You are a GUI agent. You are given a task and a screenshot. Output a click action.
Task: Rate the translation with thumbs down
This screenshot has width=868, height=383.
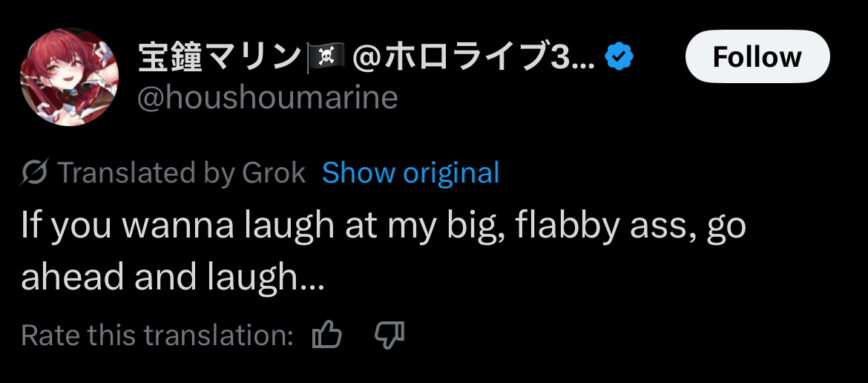389,335
